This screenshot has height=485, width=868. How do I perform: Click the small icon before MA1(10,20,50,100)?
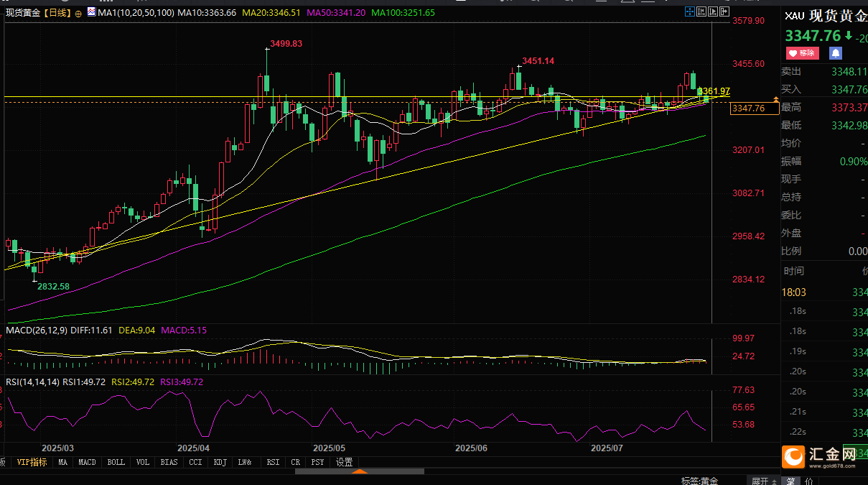coord(90,12)
